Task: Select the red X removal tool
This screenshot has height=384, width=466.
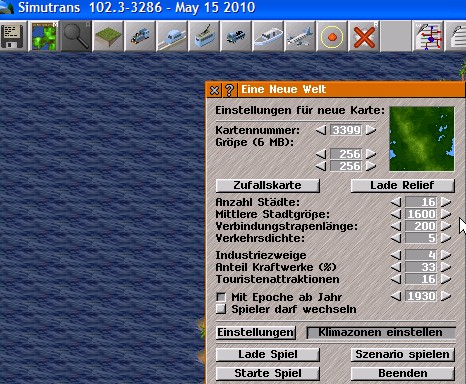Action: point(364,36)
